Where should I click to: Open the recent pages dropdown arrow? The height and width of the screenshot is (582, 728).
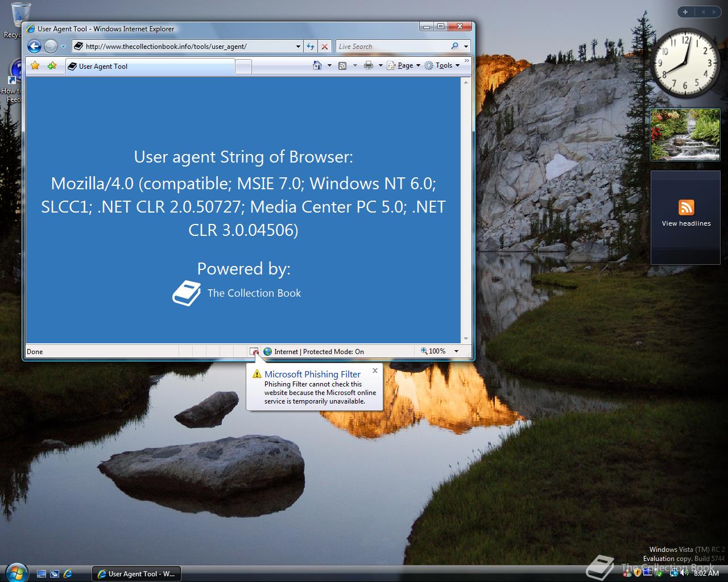click(x=63, y=47)
